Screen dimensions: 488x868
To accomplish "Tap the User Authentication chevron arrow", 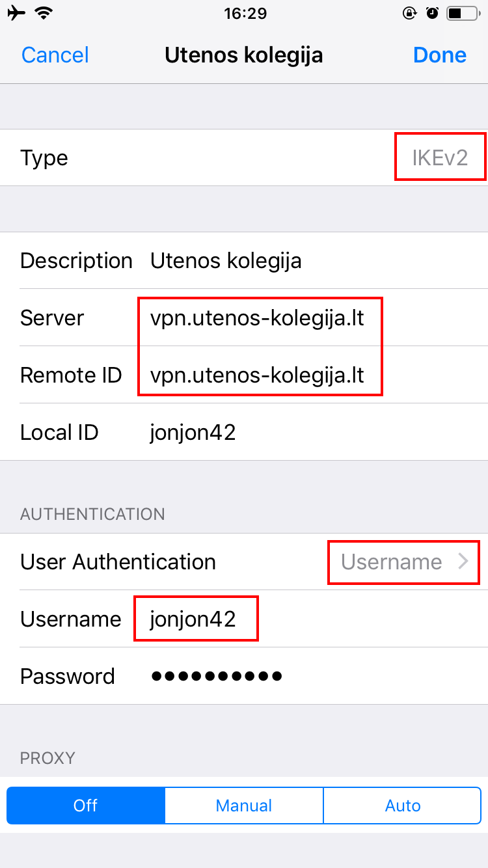I will tap(463, 562).
